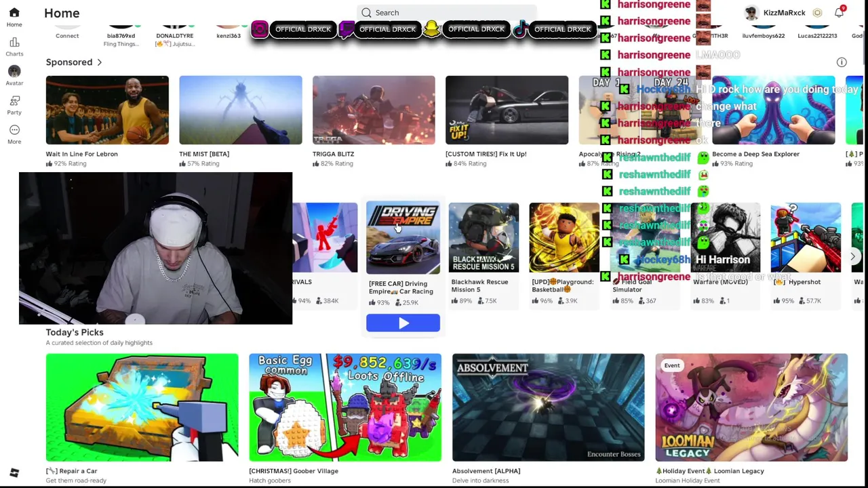The height and width of the screenshot is (488, 868).
Task: Click the Roblox logo at bottom left
Action: [x=14, y=472]
